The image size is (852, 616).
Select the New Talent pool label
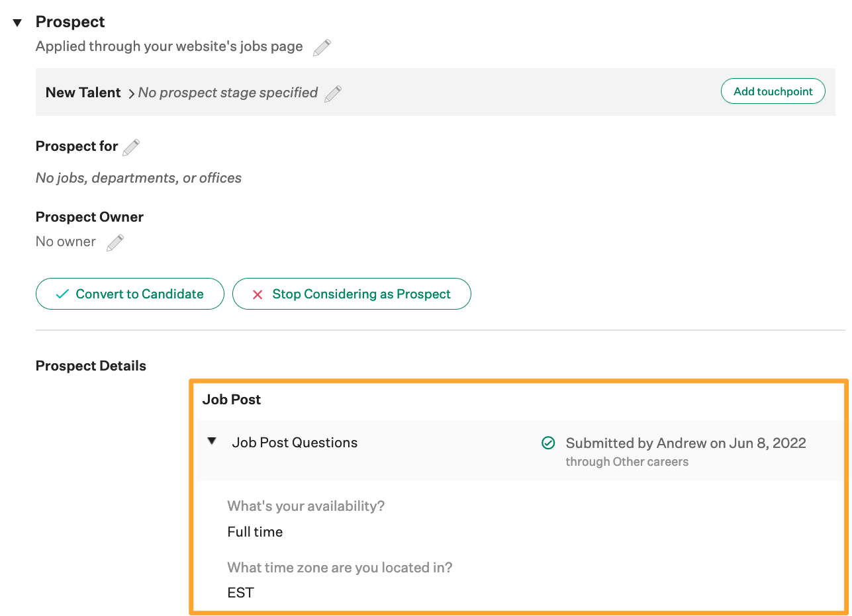[83, 93]
